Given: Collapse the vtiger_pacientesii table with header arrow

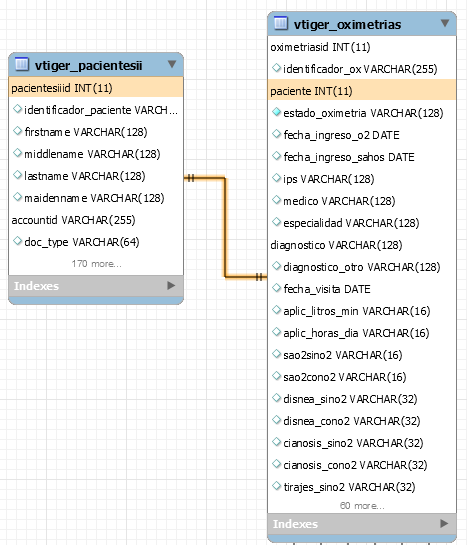Looking at the screenshot, I should coord(172,64).
